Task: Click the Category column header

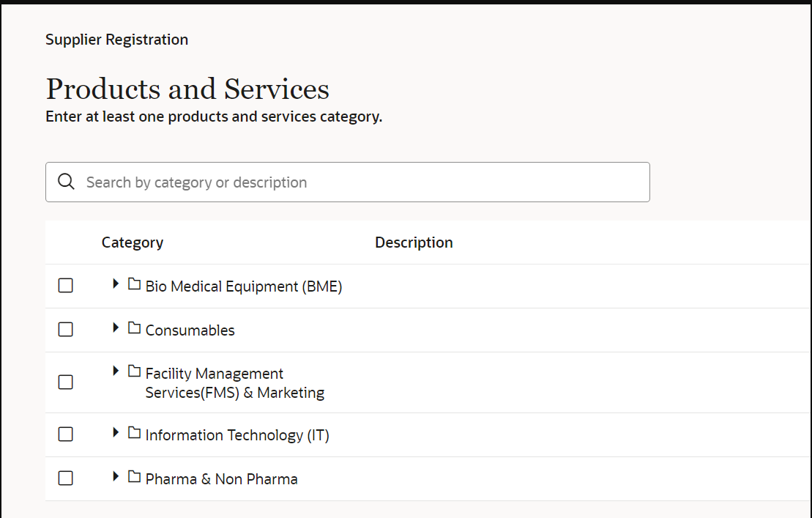Action: [133, 242]
